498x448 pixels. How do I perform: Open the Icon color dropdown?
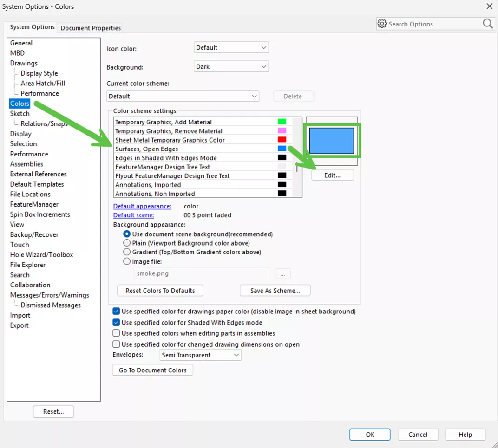click(x=231, y=48)
